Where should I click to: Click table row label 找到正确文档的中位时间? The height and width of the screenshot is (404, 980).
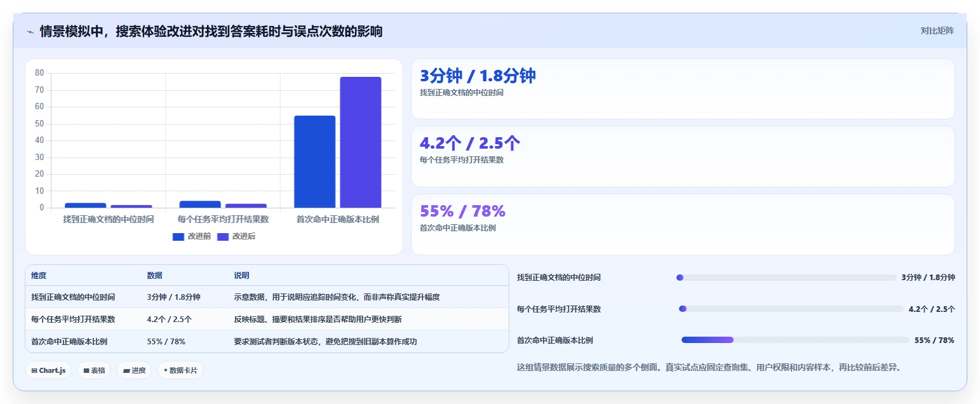pos(73,297)
